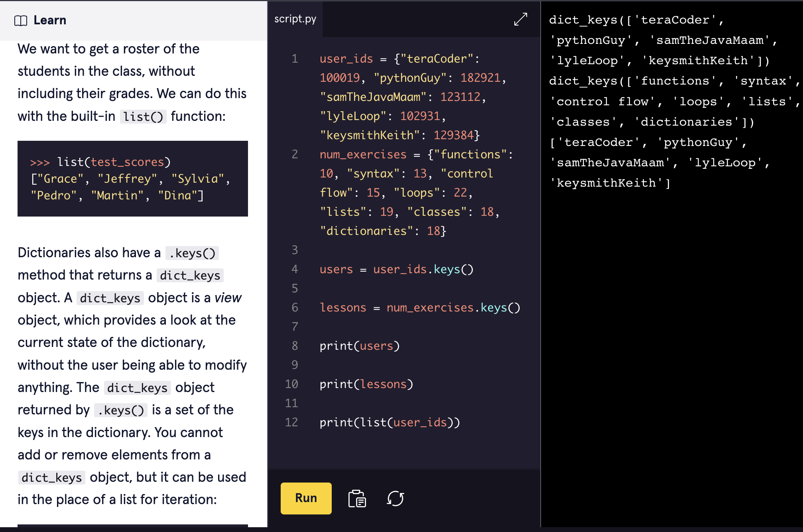
Task: Open the Learn panel header
Action: pos(50,20)
